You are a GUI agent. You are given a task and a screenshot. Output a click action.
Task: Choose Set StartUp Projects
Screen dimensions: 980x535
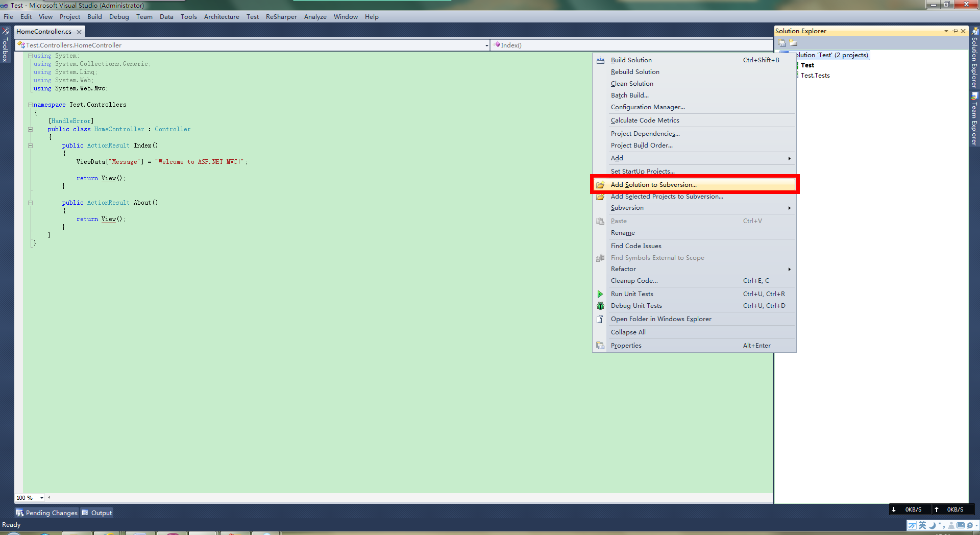point(694,172)
